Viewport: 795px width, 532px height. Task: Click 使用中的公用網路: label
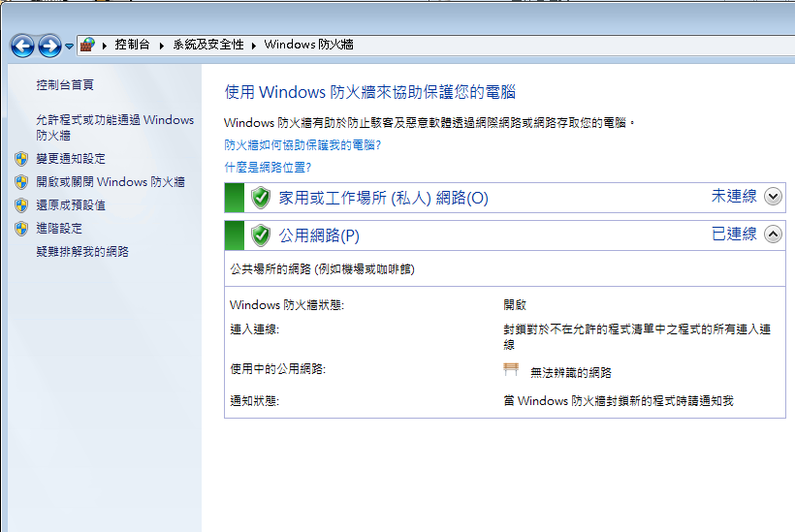point(278,369)
